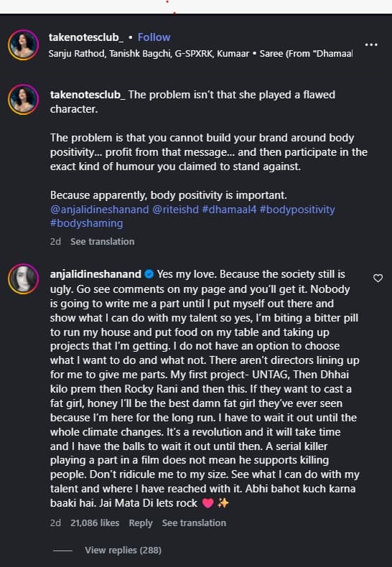Open the @anjalidineshanand mention in caption

[100, 210]
